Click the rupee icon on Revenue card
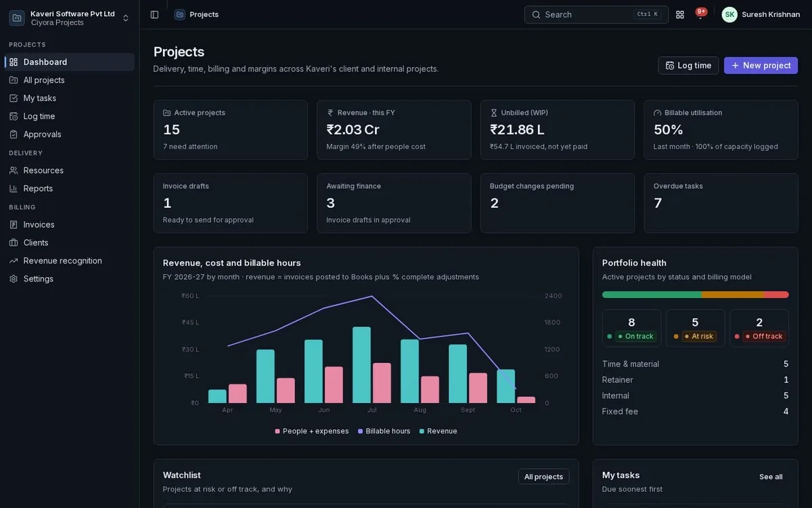812x508 pixels. 330,112
